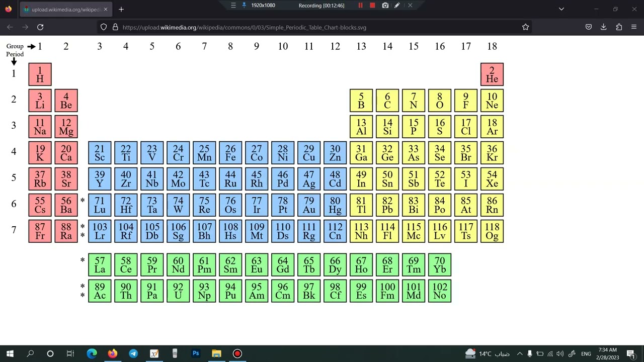Open the volume control
The image size is (644, 362).
[560, 353]
